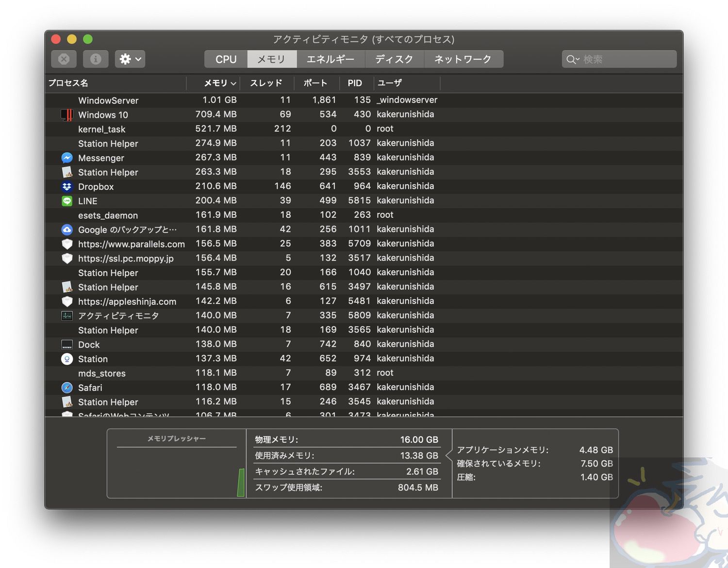This screenshot has height=568, width=728.
Task: Switch to the エネルギー tab
Action: pos(331,59)
